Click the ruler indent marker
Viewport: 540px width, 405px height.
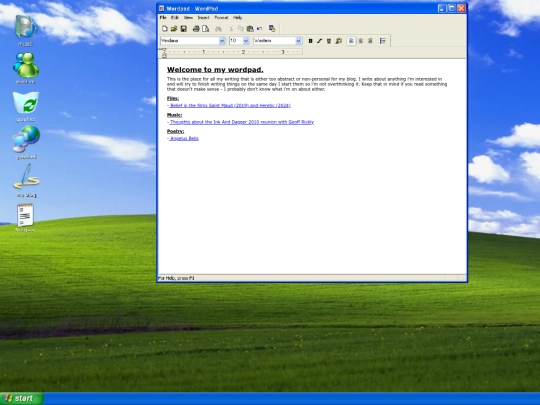pyautogui.click(x=164, y=53)
